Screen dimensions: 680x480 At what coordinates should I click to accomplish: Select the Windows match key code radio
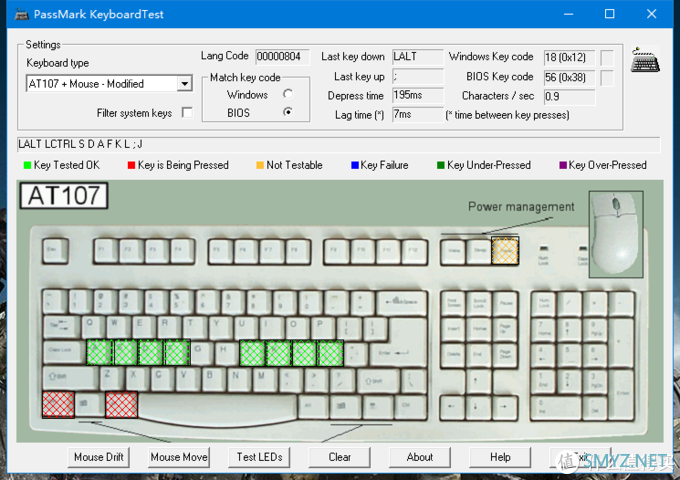(x=288, y=94)
